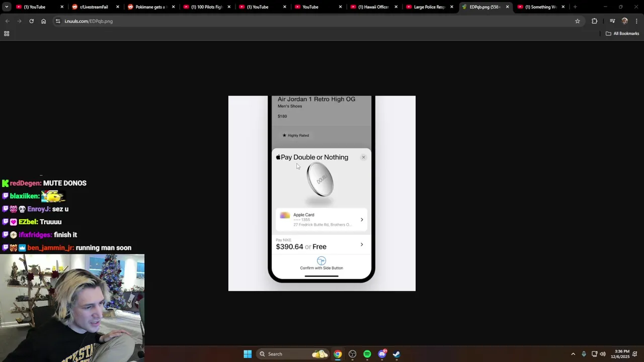Click the Air Jordan 1 Retro High OG title
Image resolution: width=644 pixels, height=362 pixels.
[x=316, y=99]
